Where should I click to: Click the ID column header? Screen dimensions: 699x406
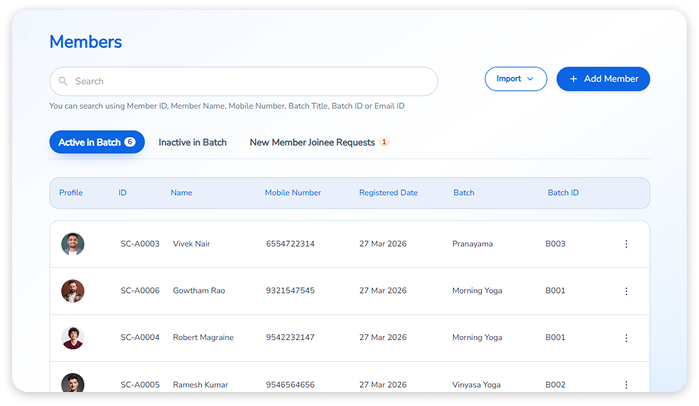(123, 193)
